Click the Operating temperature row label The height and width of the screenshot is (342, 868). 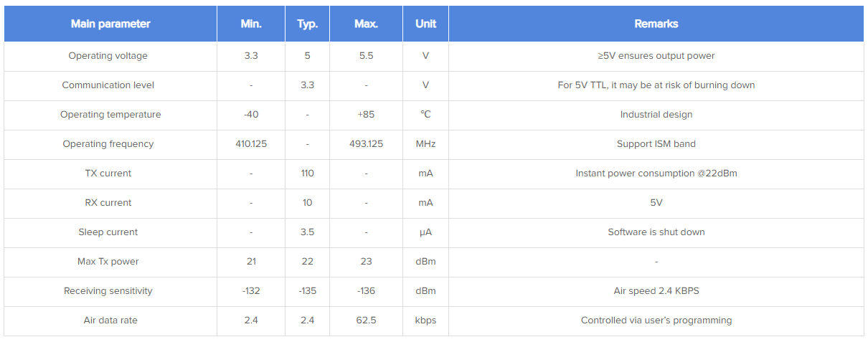110,115
